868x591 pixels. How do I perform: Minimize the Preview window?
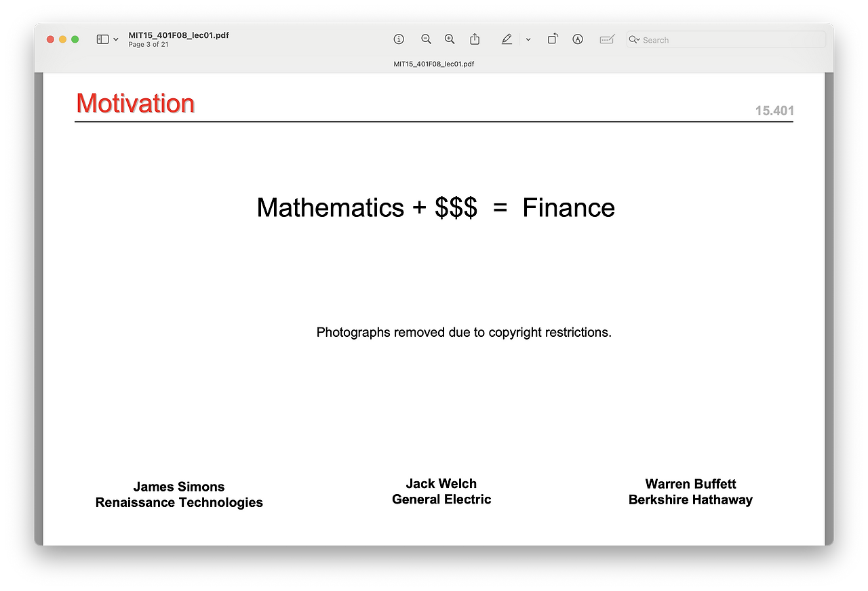[x=62, y=39]
